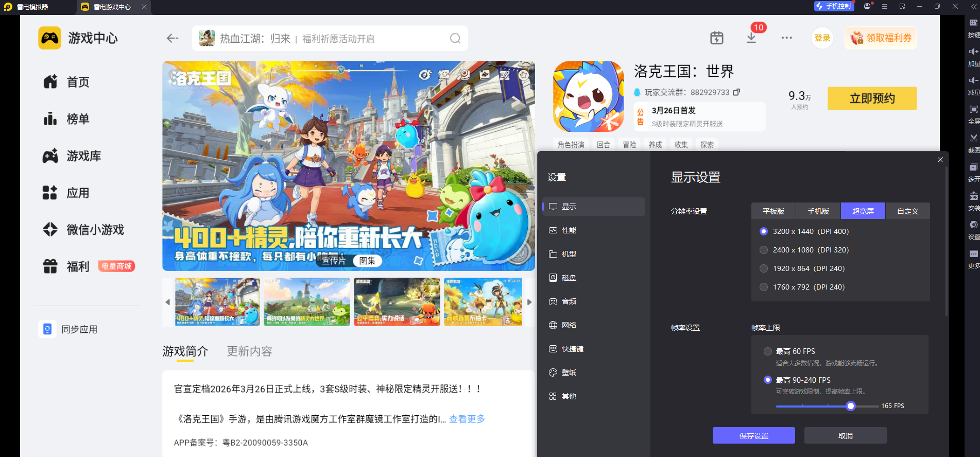The width and height of the screenshot is (980, 457).
Task: Select 1760 x 792 (DPI 240) resolution
Action: tap(764, 287)
